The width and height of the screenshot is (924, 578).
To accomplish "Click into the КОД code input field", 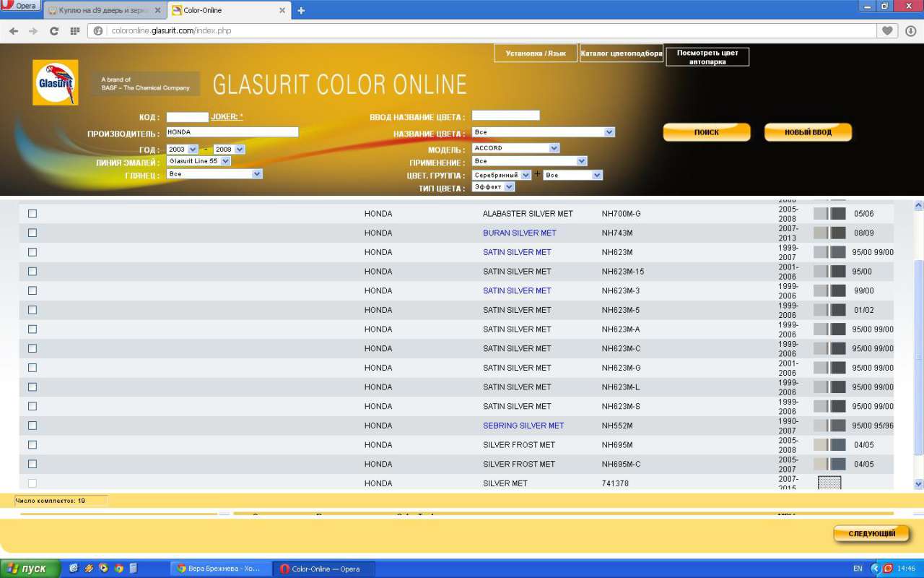I will [188, 117].
